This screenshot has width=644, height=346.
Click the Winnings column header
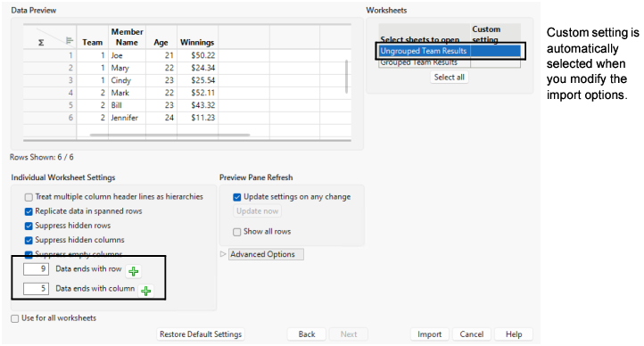point(197,37)
